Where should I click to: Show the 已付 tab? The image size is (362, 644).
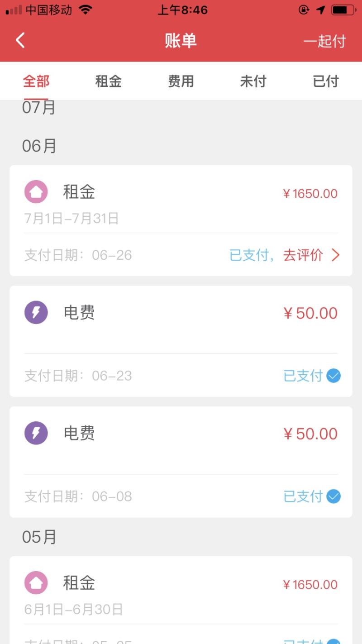click(326, 81)
